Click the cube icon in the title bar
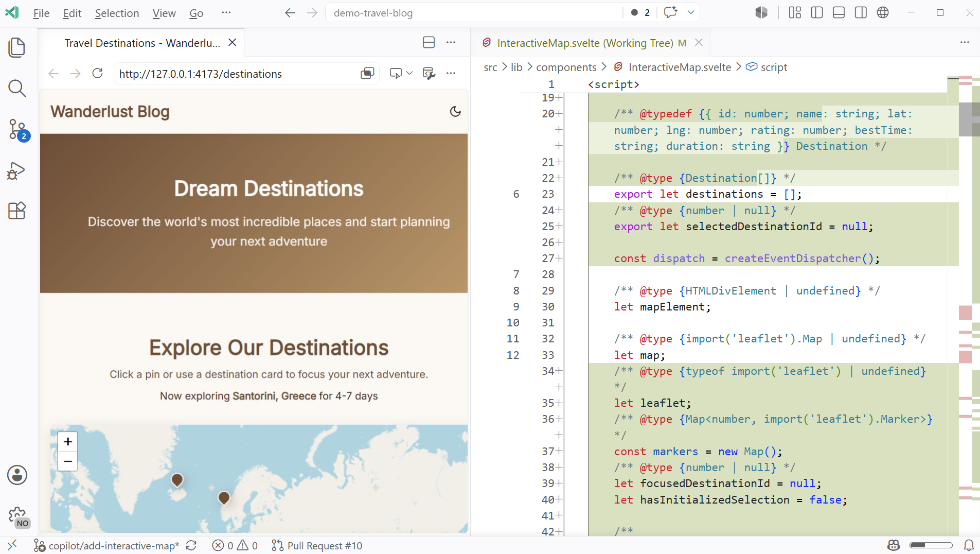 [761, 12]
